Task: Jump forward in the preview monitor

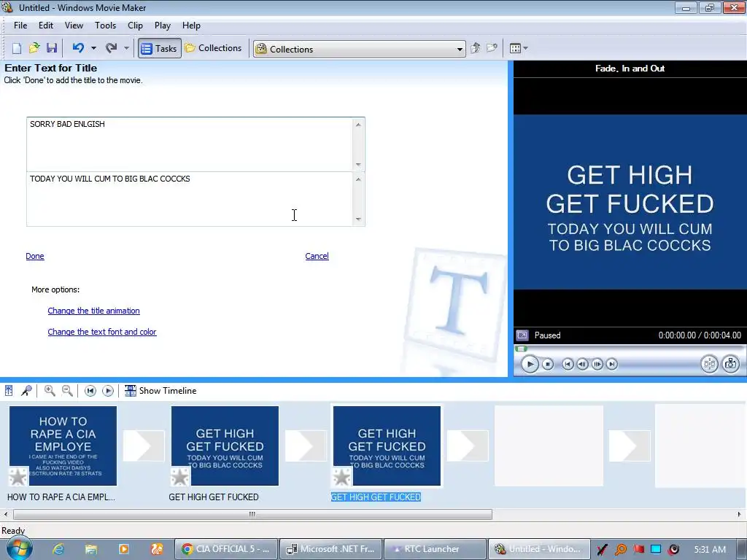Action: (612, 365)
